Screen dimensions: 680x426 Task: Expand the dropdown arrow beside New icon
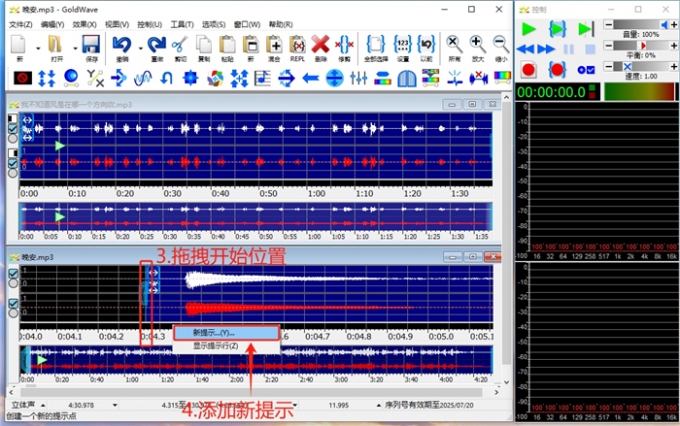(x=38, y=48)
